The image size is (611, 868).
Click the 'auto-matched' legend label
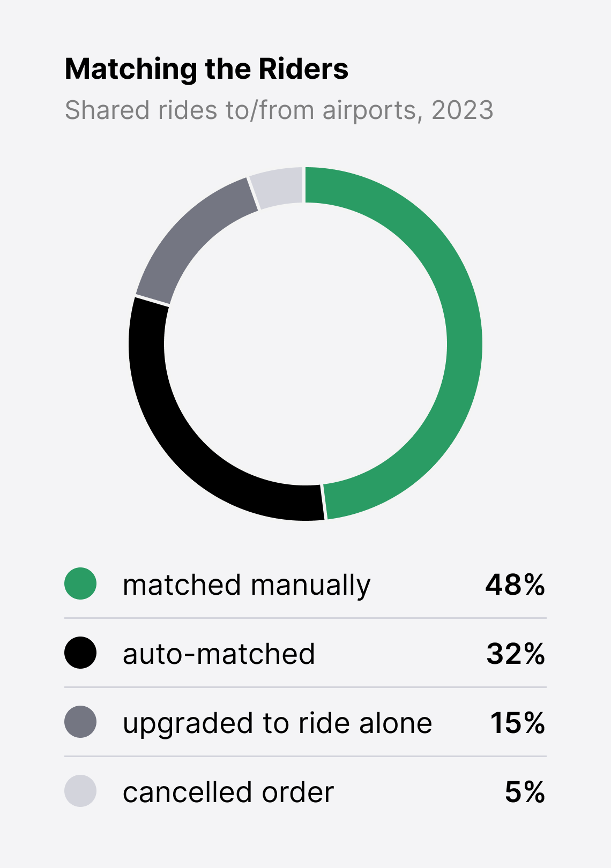(x=219, y=654)
